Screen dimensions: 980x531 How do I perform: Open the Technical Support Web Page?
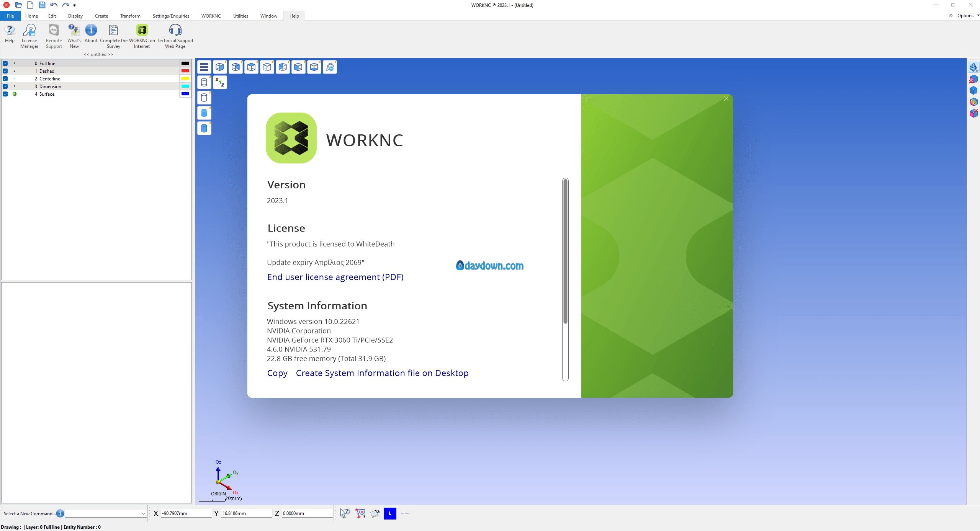175,36
